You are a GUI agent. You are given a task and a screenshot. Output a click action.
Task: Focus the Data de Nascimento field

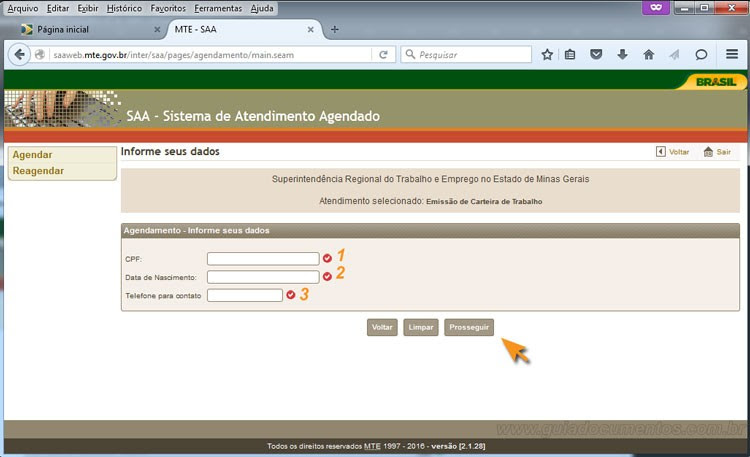pos(263,277)
